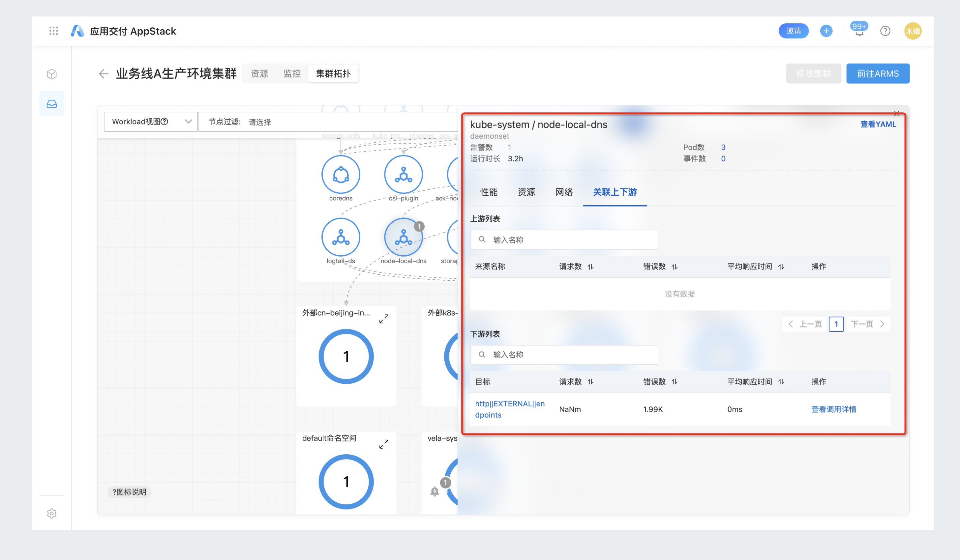Click the AppStack logo icon
The width and height of the screenshot is (960, 560).
pyautogui.click(x=77, y=31)
